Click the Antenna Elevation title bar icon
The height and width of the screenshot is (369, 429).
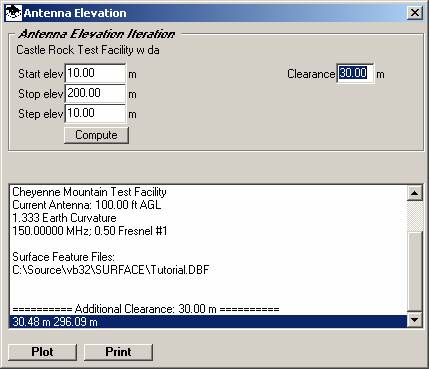(x=14, y=13)
